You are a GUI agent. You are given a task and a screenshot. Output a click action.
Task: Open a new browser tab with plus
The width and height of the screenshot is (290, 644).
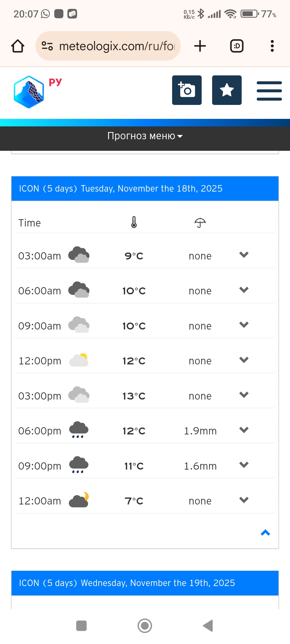point(200,46)
